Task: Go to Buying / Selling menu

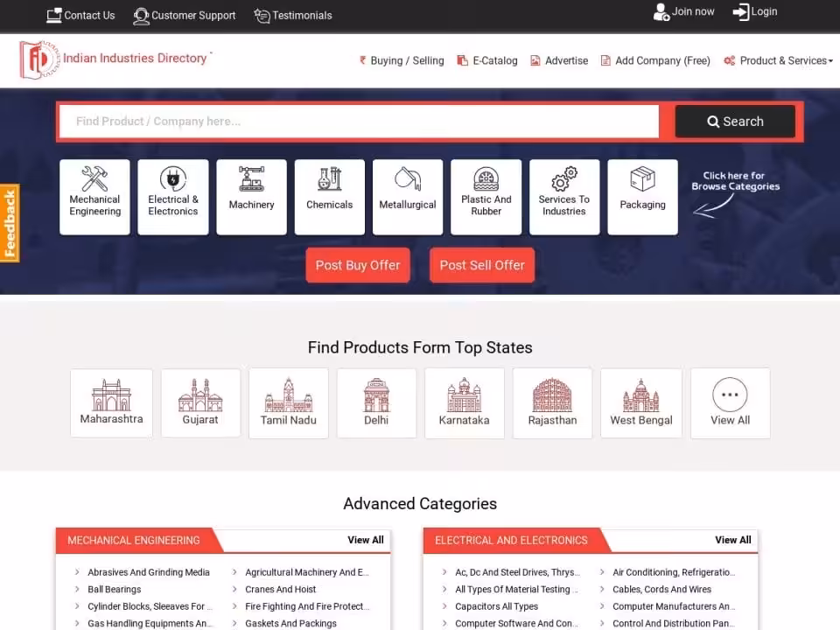Action: click(402, 60)
